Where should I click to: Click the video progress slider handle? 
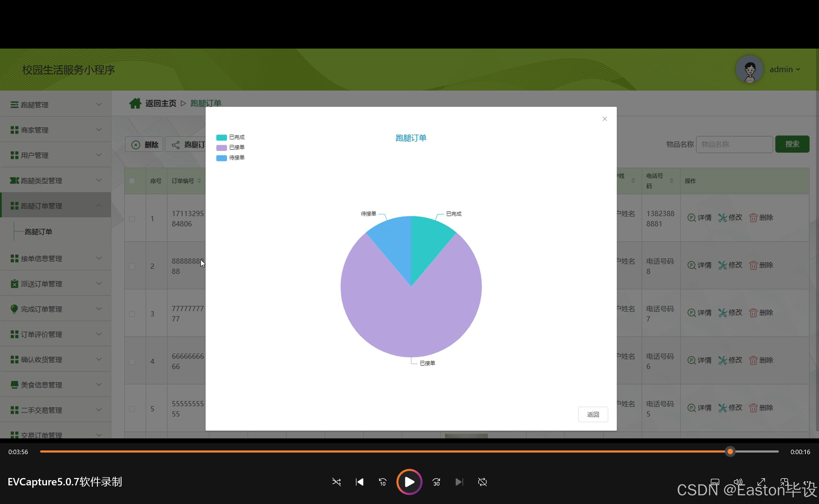(x=730, y=452)
